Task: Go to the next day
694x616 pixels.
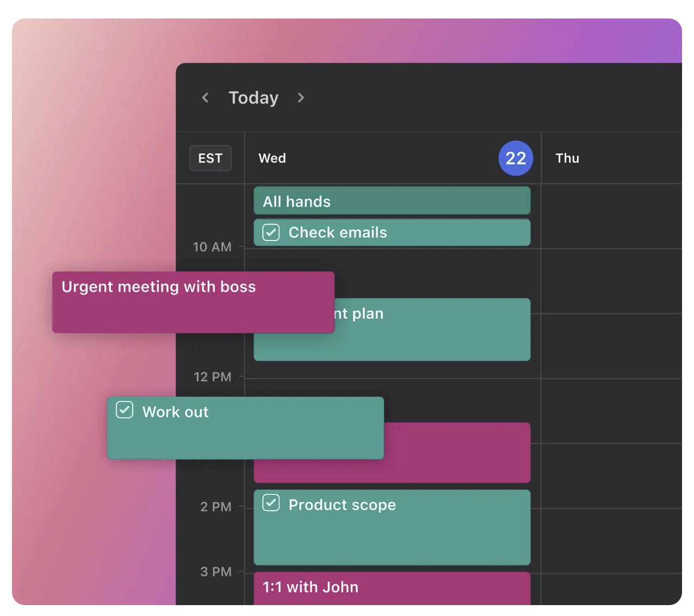Action: click(x=301, y=98)
